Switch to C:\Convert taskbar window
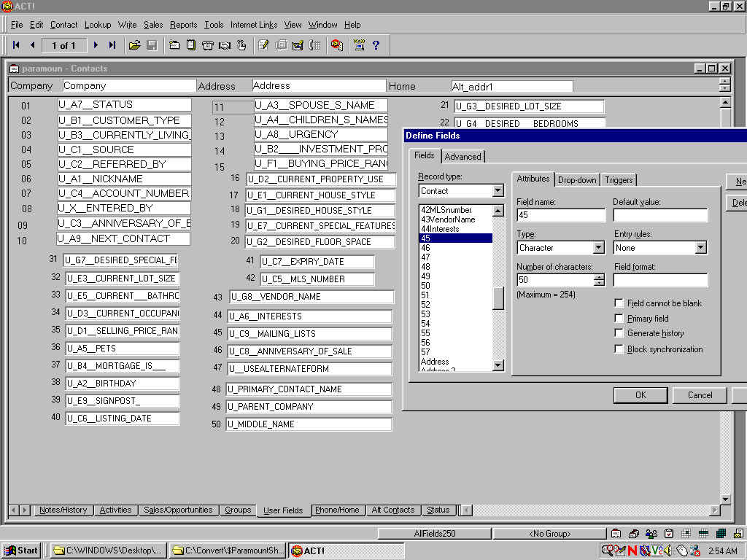 228,551
